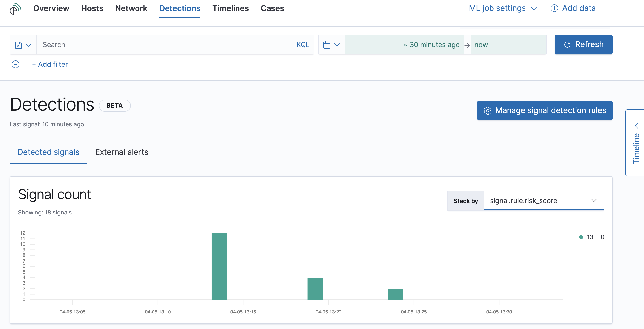644x329 pixels.
Task: Open the date picker calendar icon
Action: click(327, 45)
